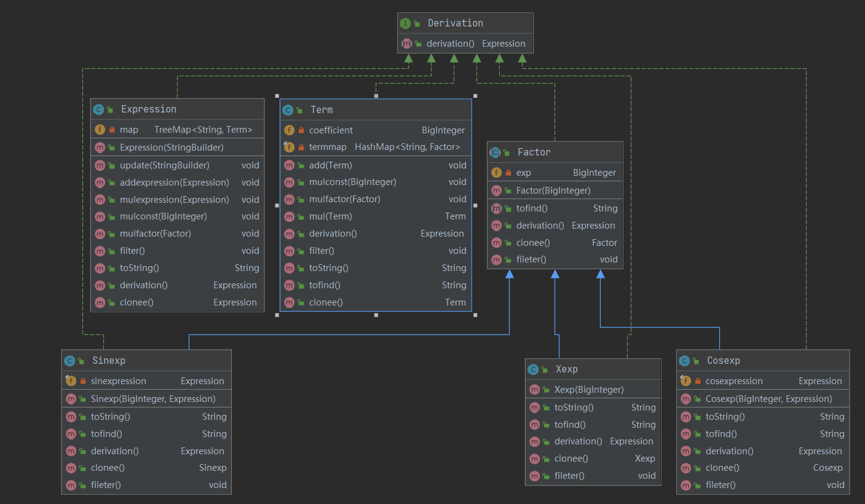Select mulconst(BigInteger) in the Term class
This screenshot has height=504, width=865.
(x=353, y=182)
